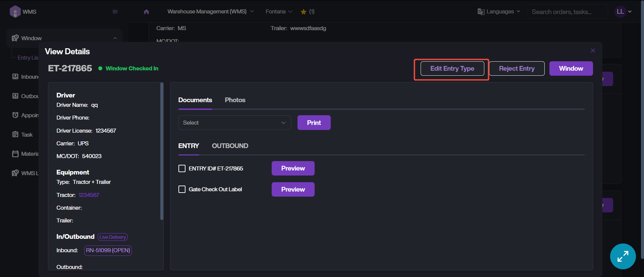Open the Fontana facility dropdown
The image size is (644, 277).
[x=279, y=12]
